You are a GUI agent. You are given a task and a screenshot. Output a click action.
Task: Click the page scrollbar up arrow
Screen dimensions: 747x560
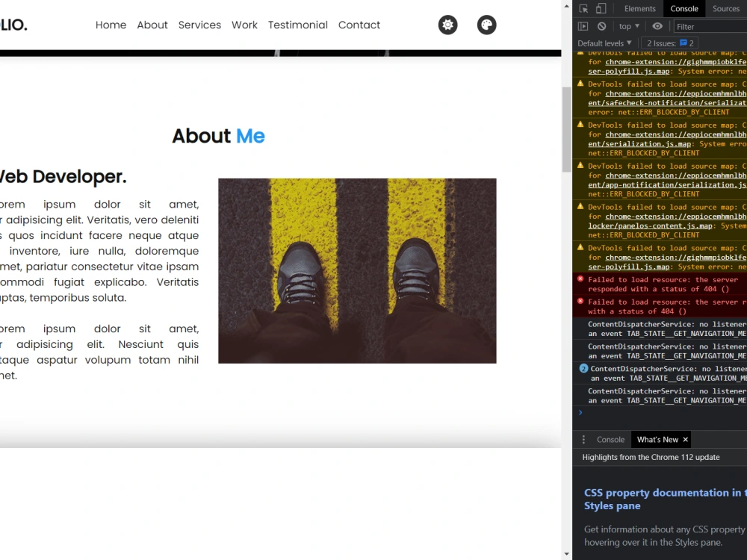[566, 6]
